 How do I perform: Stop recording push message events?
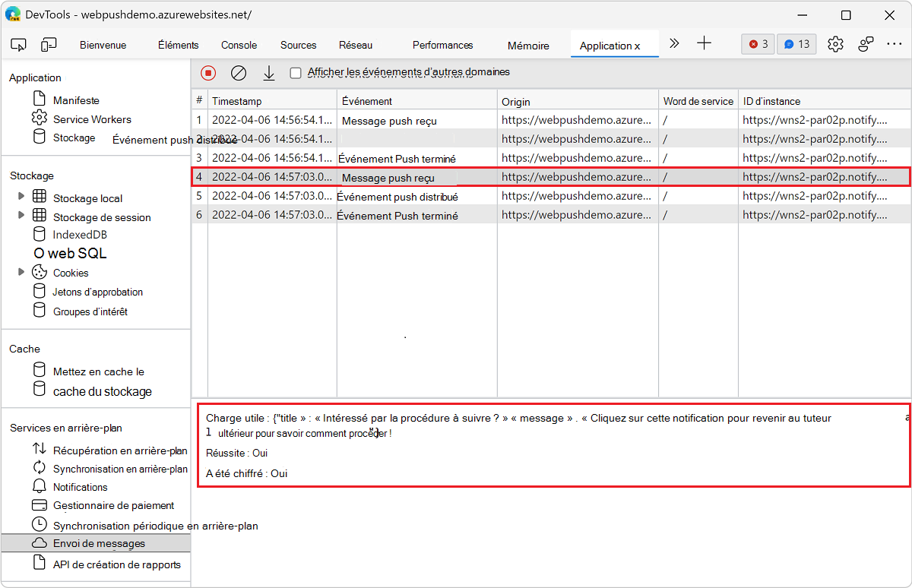pyautogui.click(x=208, y=73)
